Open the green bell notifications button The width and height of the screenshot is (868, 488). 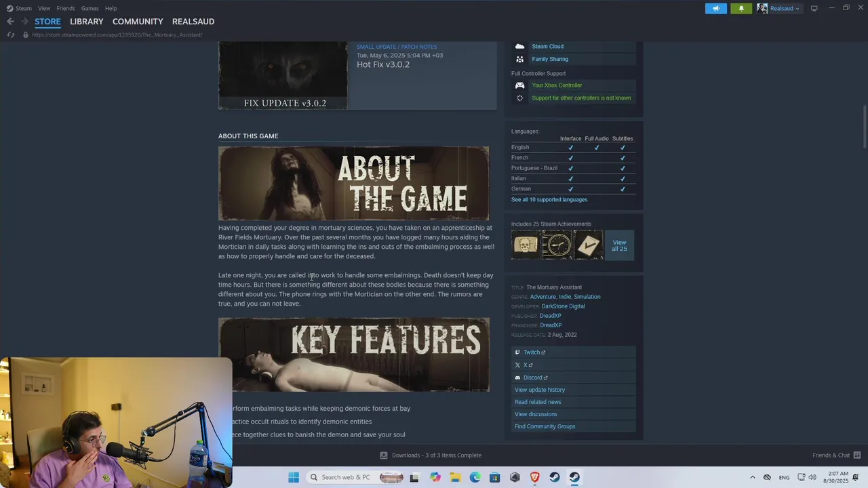[x=741, y=8]
